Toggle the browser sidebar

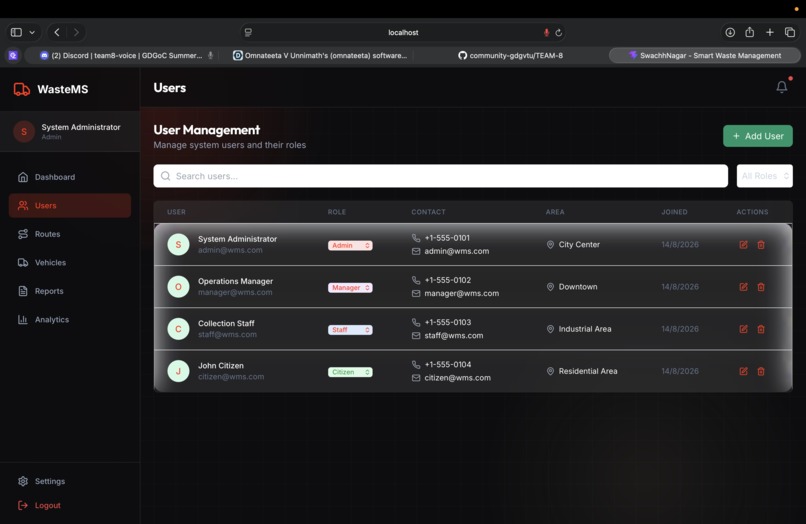(16, 32)
